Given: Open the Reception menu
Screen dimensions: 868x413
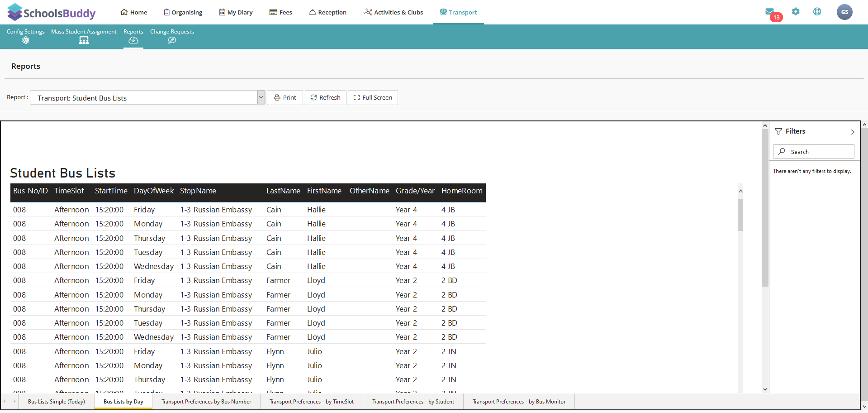Looking at the screenshot, I should pyautogui.click(x=328, y=12).
